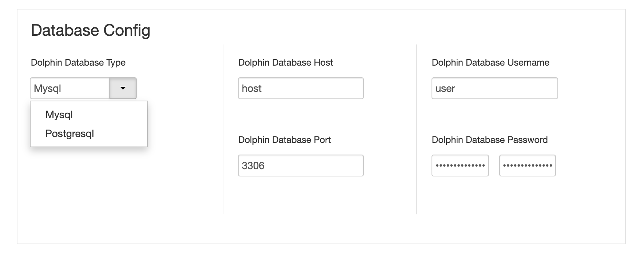Click the first Database Password field

click(460, 166)
